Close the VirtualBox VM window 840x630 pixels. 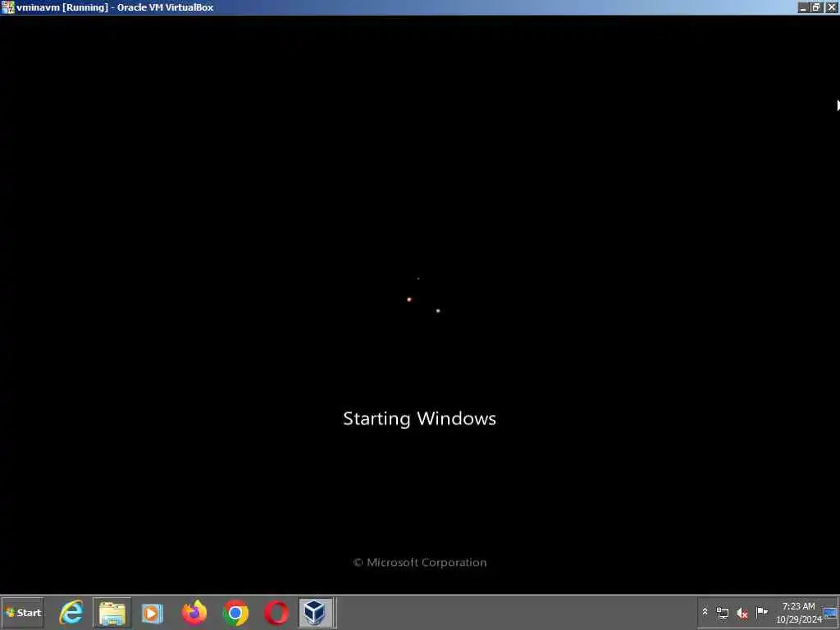point(832,7)
